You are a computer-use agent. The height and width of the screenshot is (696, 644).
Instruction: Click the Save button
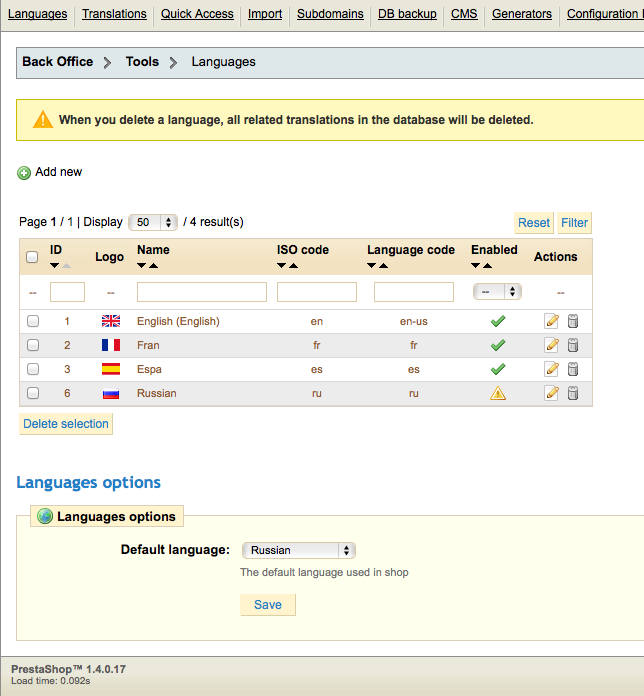click(268, 605)
